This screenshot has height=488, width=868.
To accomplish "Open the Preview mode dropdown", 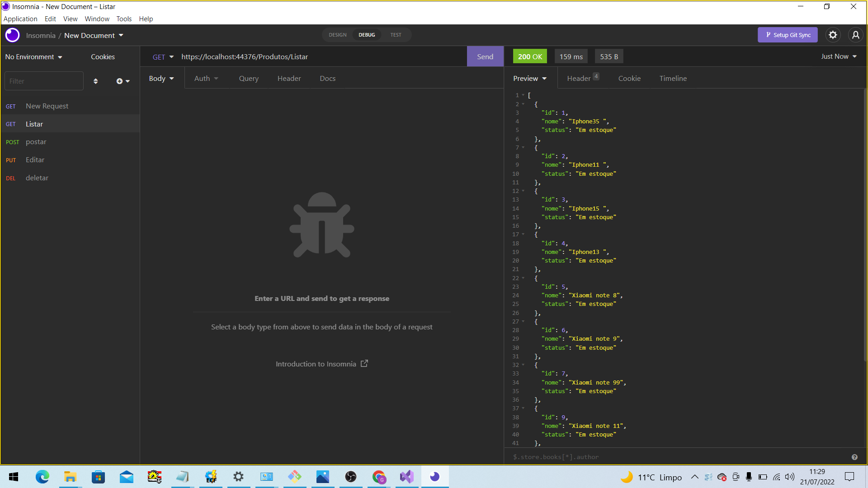I will (x=530, y=79).
